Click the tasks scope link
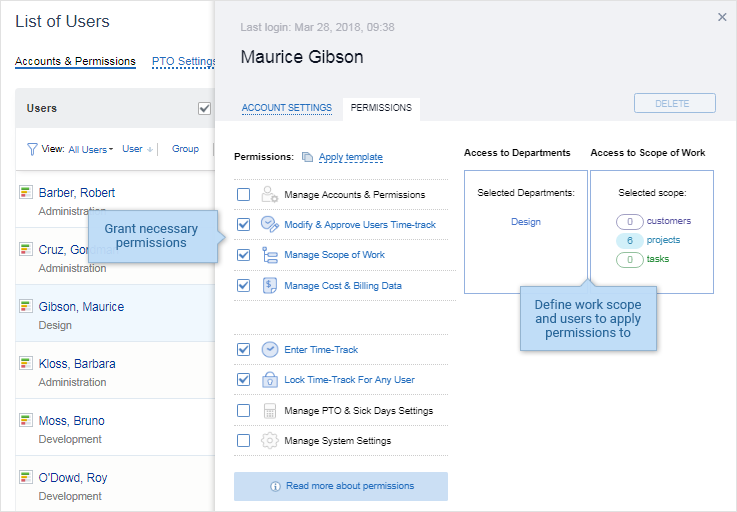Viewport: 737px width, 512px height. click(x=658, y=259)
